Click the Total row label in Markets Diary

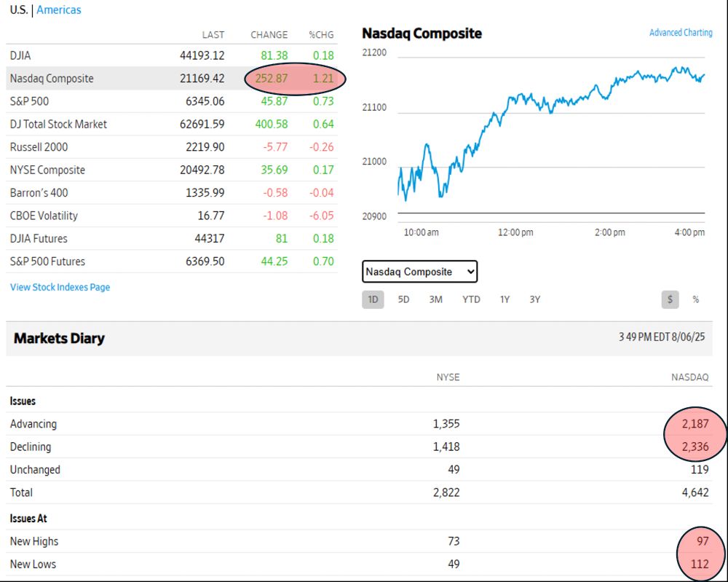[21, 492]
